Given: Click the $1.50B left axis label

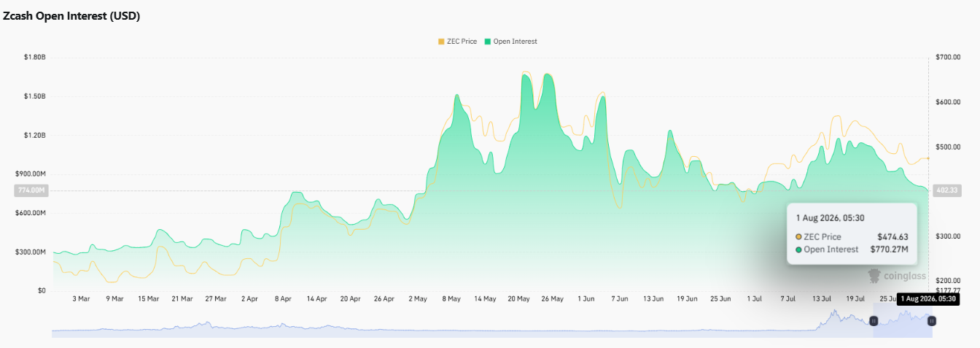Looking at the screenshot, I should point(35,96).
